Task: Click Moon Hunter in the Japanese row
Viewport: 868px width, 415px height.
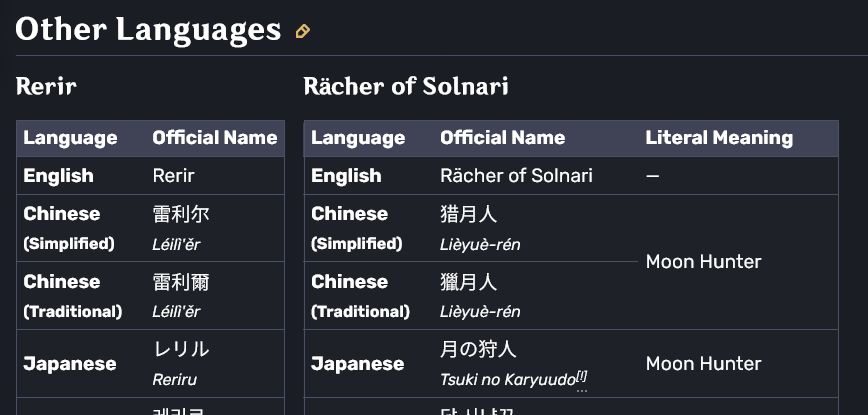Action: point(703,364)
